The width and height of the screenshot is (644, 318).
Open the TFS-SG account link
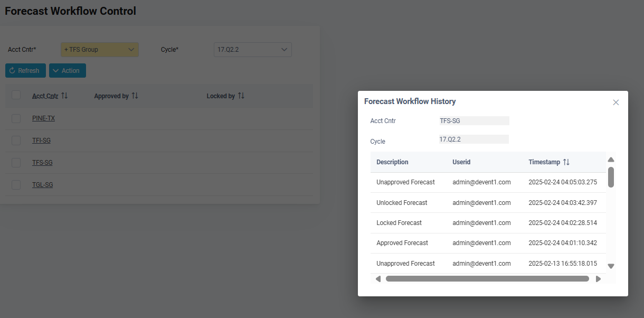(x=42, y=163)
